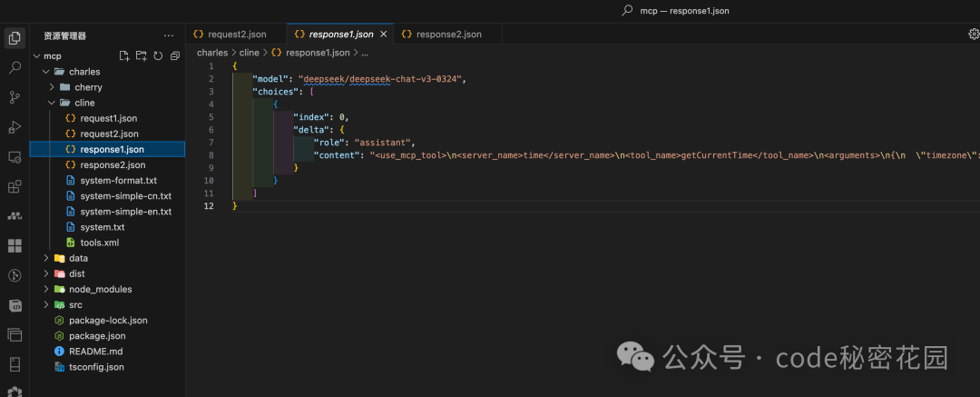Open README.md from the file tree
Image resolution: width=980 pixels, height=397 pixels.
coord(95,352)
